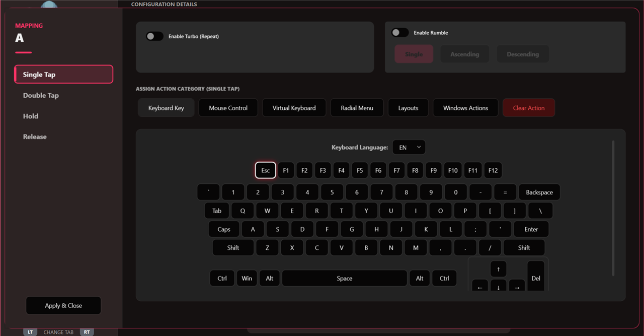644x336 pixels.
Task: Select the Backspace key
Action: (x=539, y=192)
